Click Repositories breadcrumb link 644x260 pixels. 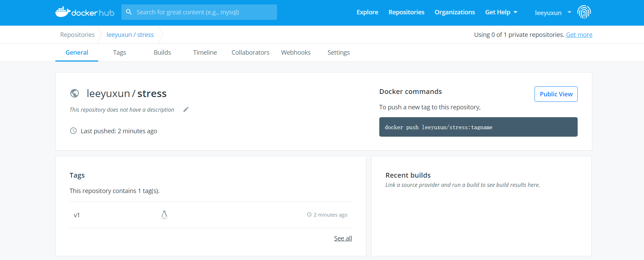pyautogui.click(x=77, y=35)
